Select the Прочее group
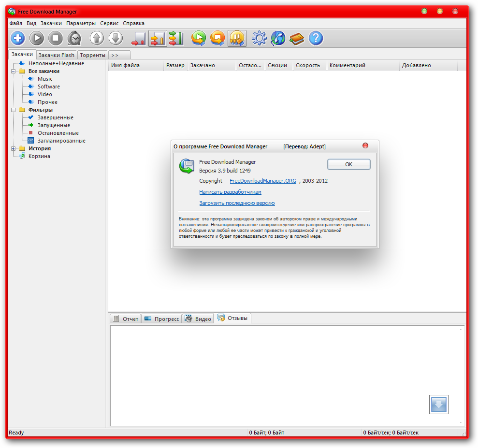The height and width of the screenshot is (448, 478). [47, 102]
